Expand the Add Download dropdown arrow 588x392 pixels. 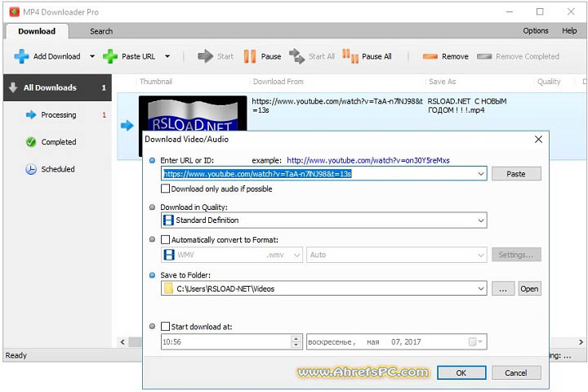pos(92,56)
